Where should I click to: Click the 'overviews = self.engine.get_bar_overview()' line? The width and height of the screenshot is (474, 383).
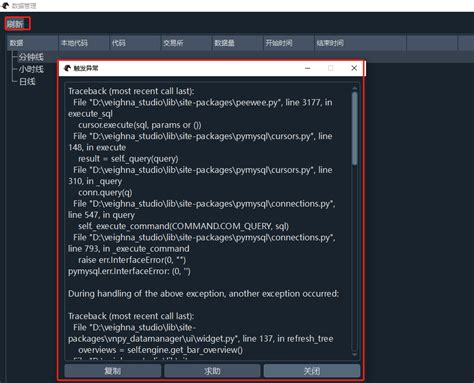[160, 350]
